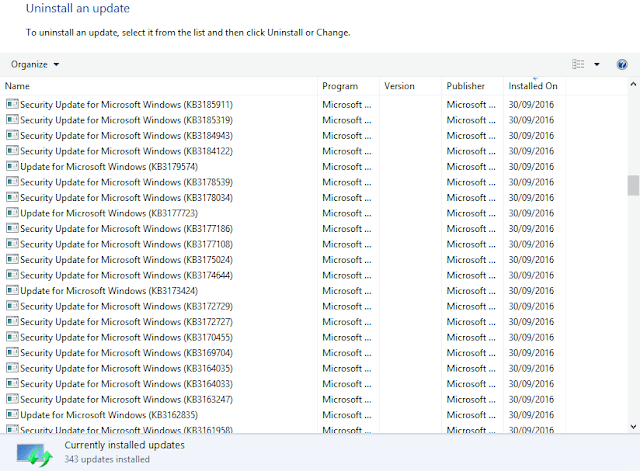Open the Organize dropdown menu
Screen dimensions: 640x471
(35, 64)
